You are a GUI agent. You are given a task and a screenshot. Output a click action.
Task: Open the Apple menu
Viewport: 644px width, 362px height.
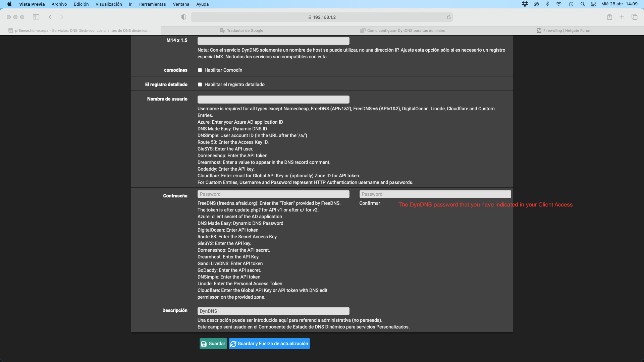9,4
